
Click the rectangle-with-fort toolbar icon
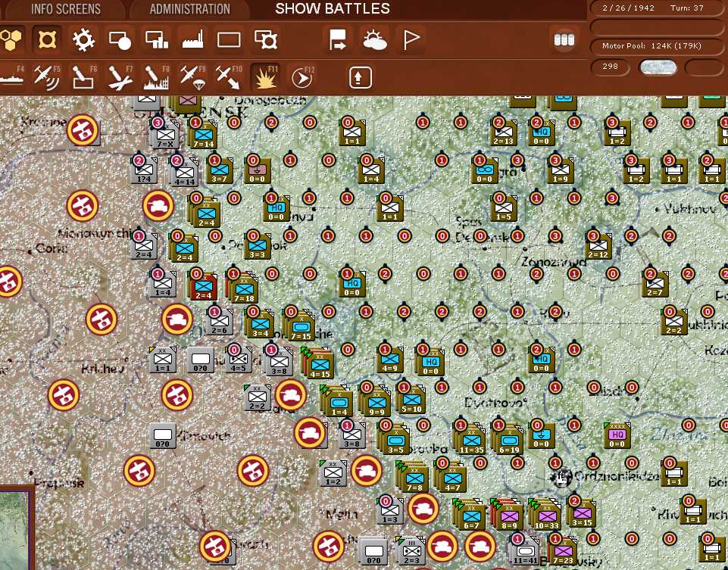click(266, 40)
